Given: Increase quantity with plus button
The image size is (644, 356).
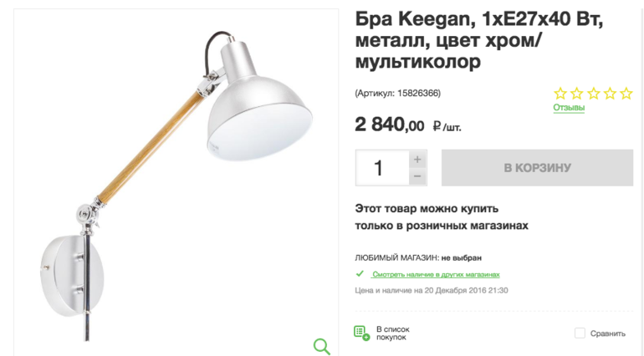Looking at the screenshot, I should [x=417, y=159].
